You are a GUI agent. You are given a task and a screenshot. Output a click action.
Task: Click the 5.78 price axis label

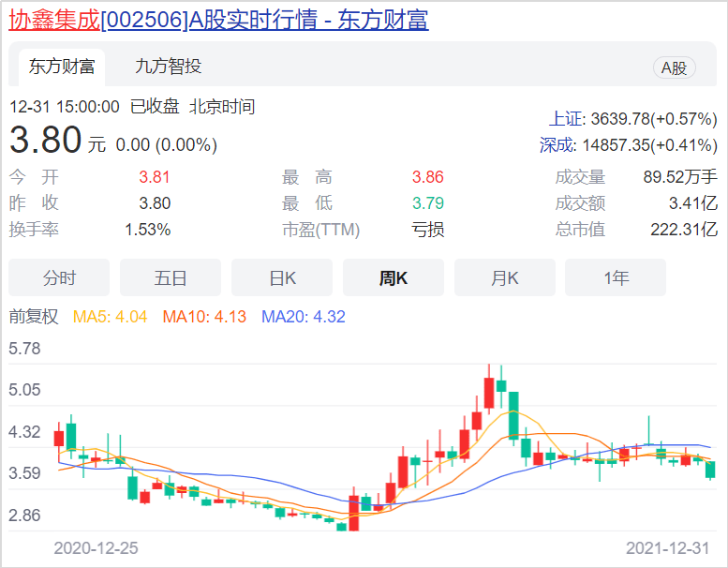pos(24,349)
